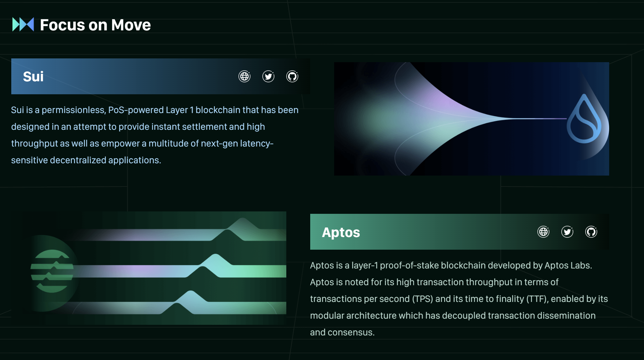The width and height of the screenshot is (644, 360).
Task: Open the Sui website globe icon
Action: [x=245, y=77]
